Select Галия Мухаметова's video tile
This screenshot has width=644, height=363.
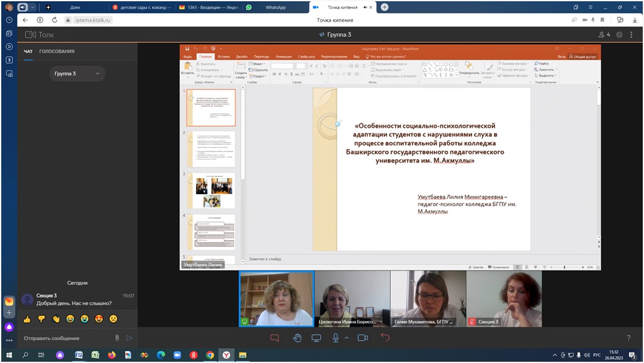[x=428, y=298]
